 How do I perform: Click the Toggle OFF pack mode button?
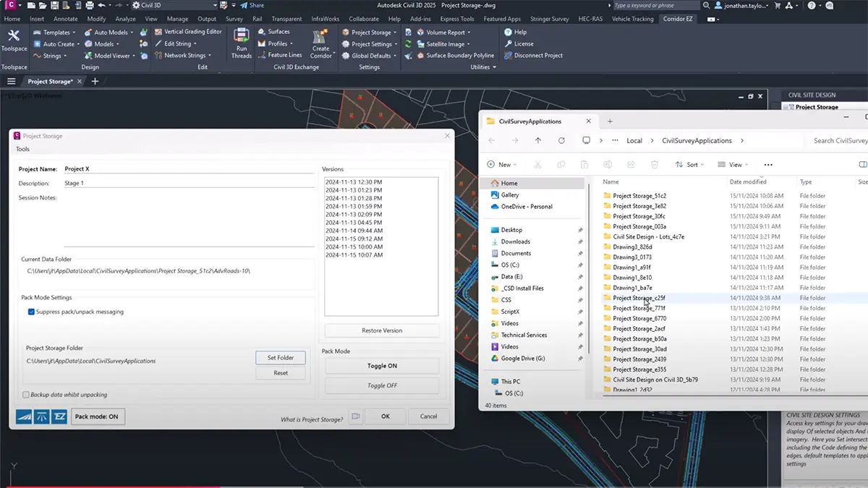pos(382,385)
